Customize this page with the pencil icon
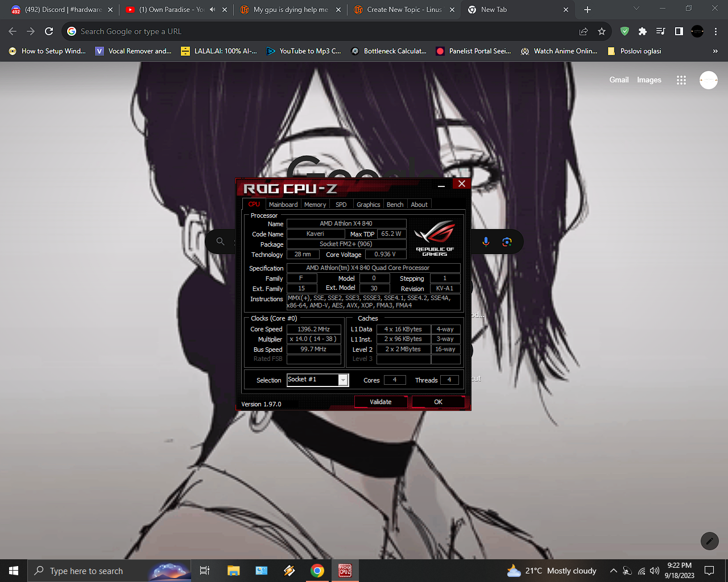This screenshot has width=728, height=582. [709, 541]
